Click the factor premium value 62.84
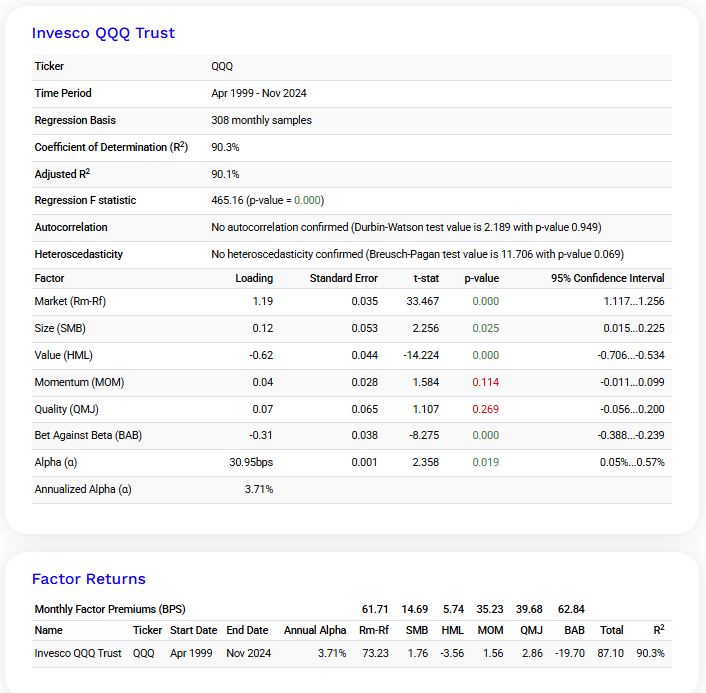706x693 pixels. click(571, 609)
